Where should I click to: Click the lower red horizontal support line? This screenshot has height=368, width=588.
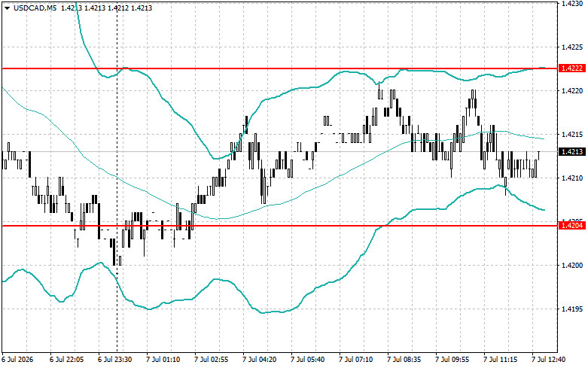point(280,226)
